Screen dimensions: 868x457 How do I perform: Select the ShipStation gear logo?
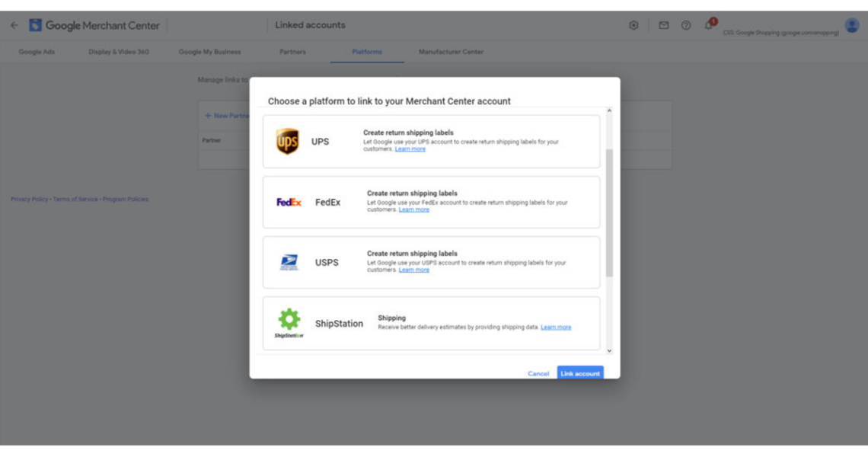point(288,318)
